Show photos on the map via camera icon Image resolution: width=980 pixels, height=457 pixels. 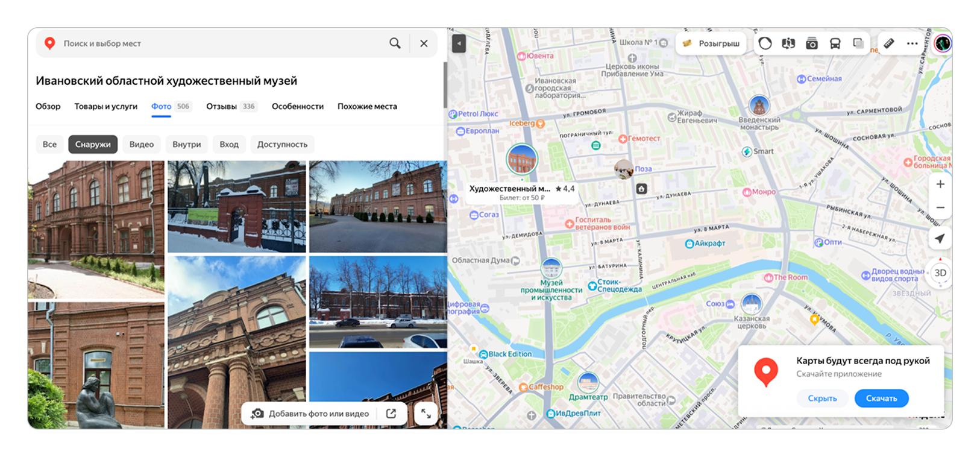coord(812,43)
